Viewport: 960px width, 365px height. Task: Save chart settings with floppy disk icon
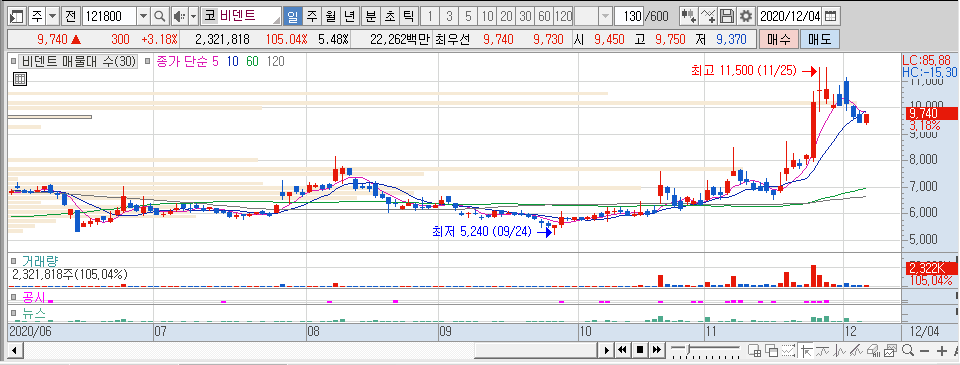pyautogui.click(x=727, y=16)
